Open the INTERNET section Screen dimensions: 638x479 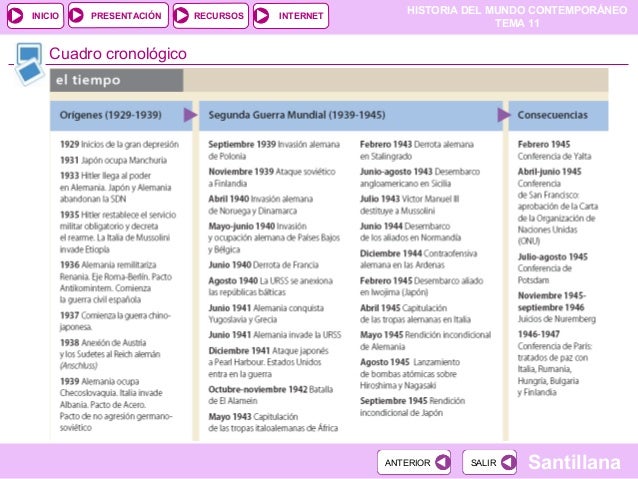[x=291, y=16]
